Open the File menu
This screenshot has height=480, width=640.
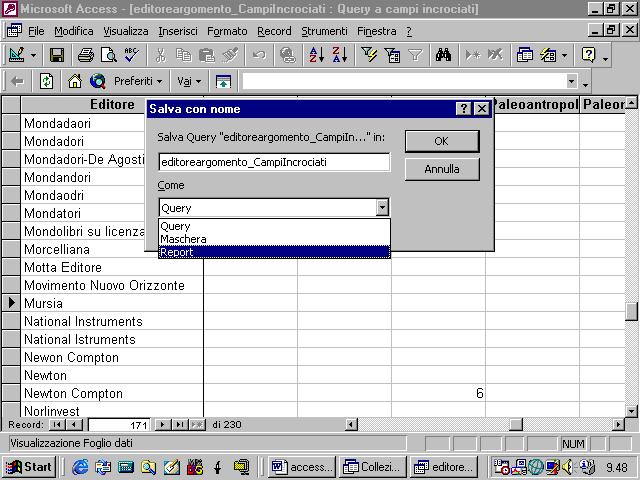tap(36, 31)
